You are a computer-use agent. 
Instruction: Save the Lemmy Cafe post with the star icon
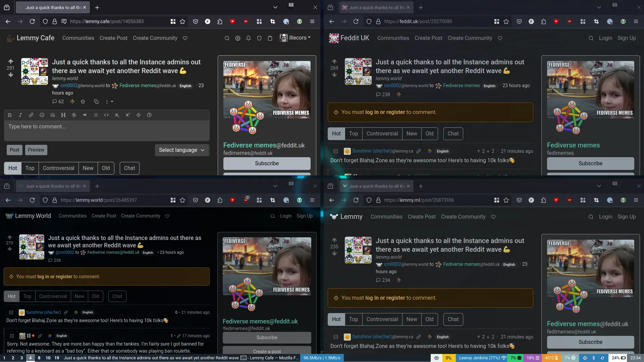(83, 102)
